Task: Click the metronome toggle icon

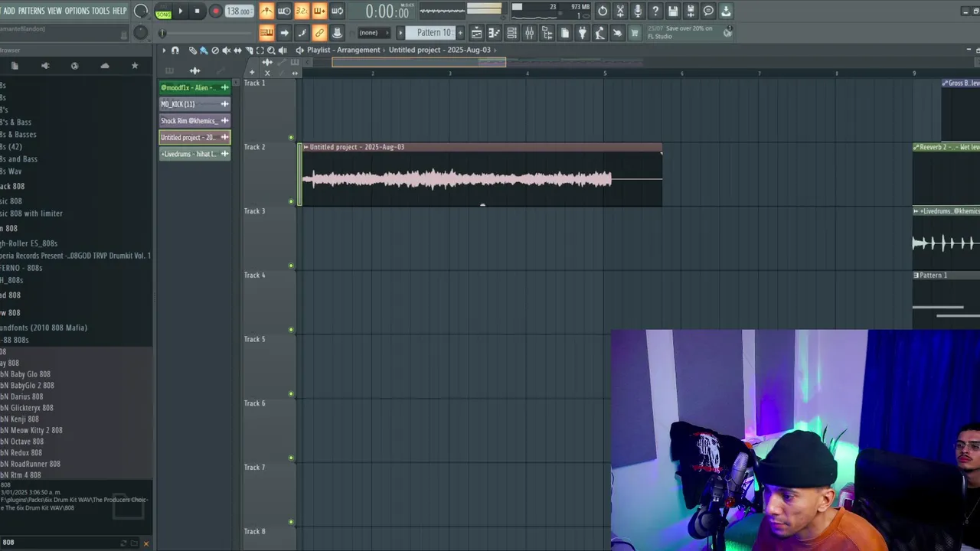Action: point(266,11)
